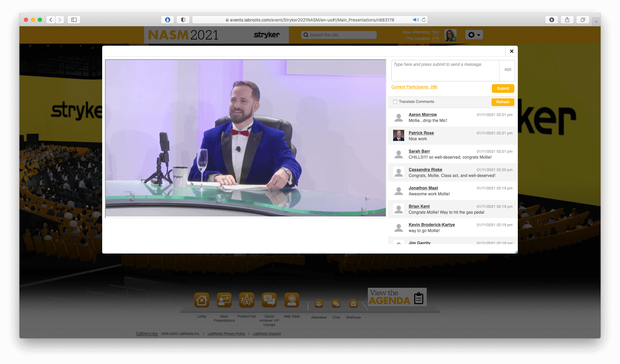Open the settings gear dropdown
This screenshot has height=364, width=620.
(474, 35)
